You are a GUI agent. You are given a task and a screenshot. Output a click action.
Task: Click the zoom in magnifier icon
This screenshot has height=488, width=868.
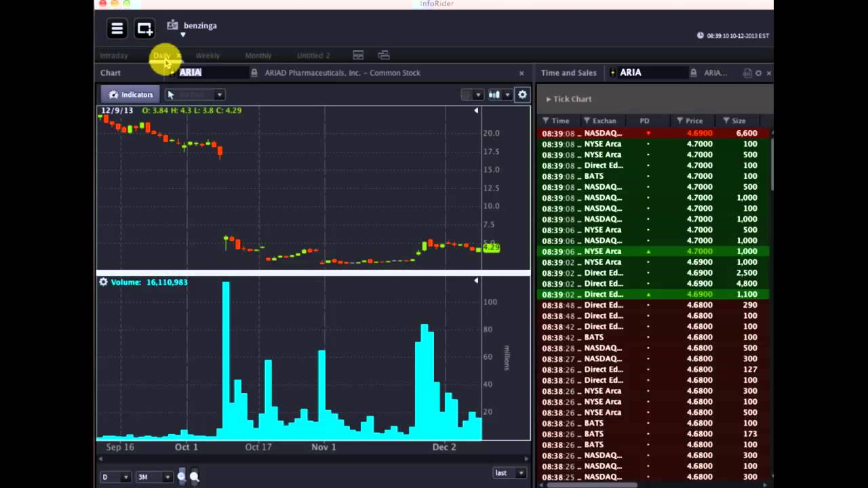pos(181,476)
